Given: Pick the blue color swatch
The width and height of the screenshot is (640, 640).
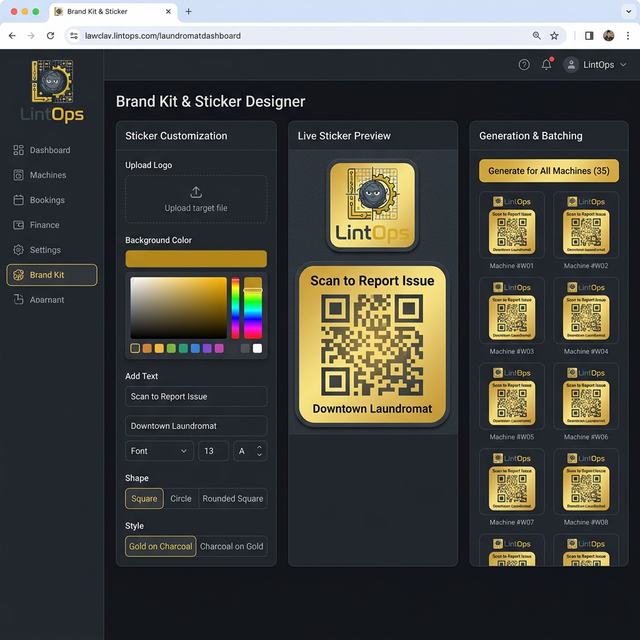Looking at the screenshot, I should (195, 348).
